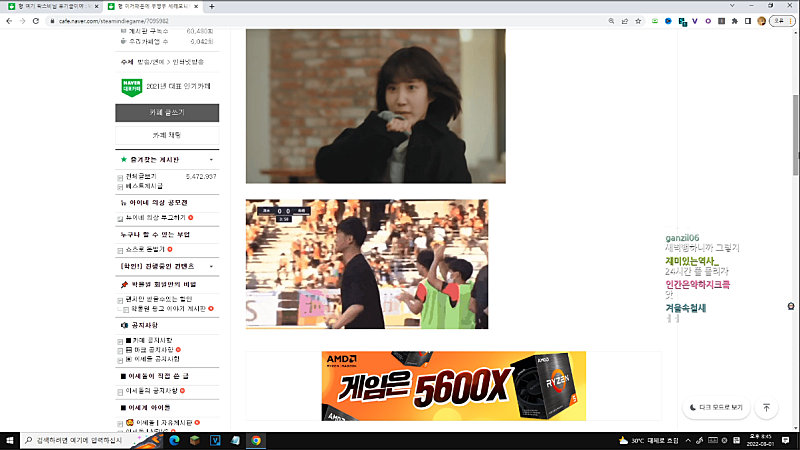Open a new browser tab
This screenshot has width=800, height=450.
(212, 6)
